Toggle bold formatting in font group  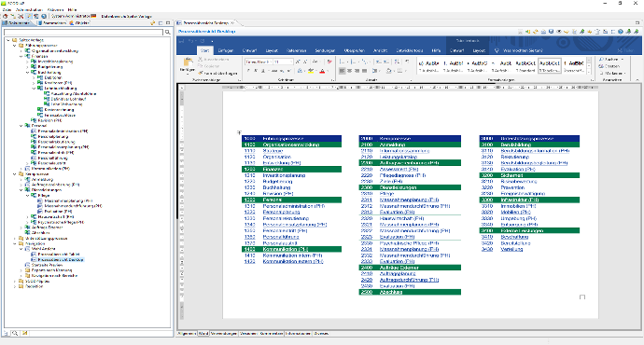click(248, 71)
